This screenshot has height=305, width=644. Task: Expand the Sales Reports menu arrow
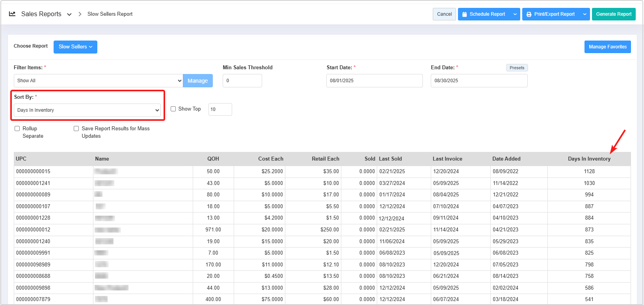click(x=69, y=15)
